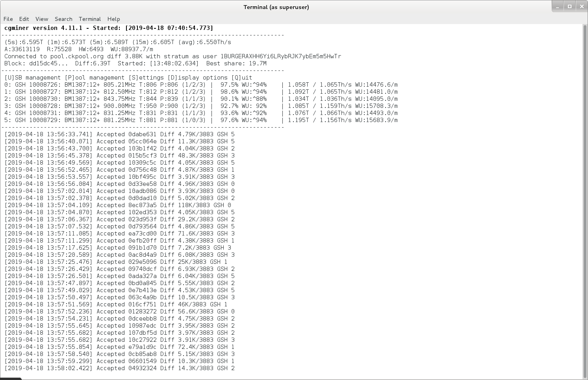The height and width of the screenshot is (380, 588).
Task: Open the Search menu
Action: pos(63,19)
